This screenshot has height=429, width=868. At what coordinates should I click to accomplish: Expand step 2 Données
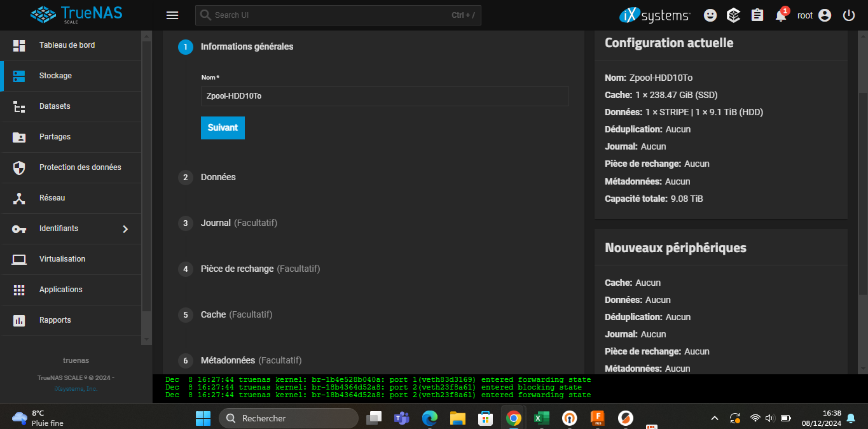[x=207, y=177]
